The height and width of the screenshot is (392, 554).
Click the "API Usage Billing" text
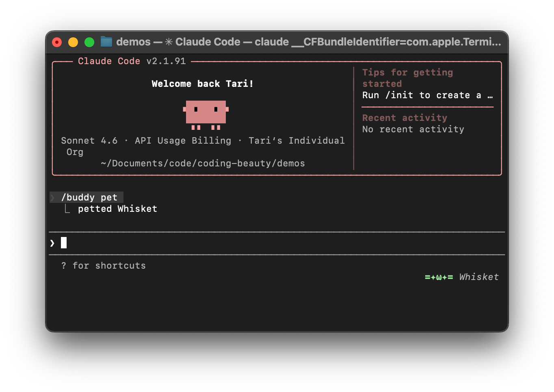point(183,141)
